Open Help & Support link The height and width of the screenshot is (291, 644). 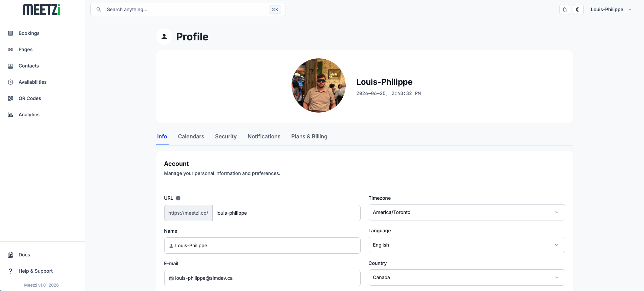tap(42, 271)
